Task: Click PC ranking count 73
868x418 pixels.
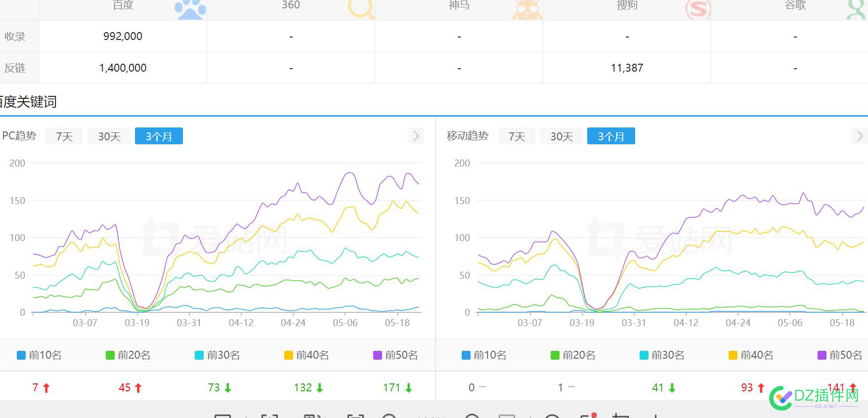Action: (x=214, y=388)
